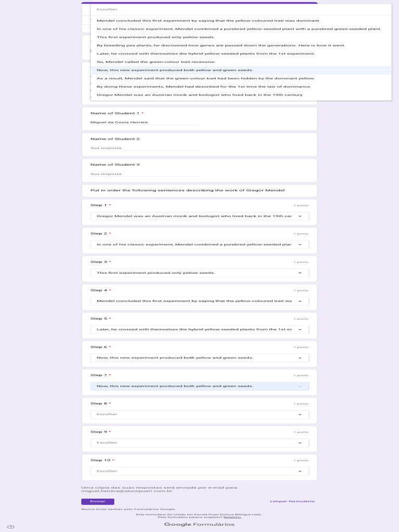The width and height of the screenshot is (399, 532).
Task: Open the Step 5 answer dropdown
Action: tap(199, 329)
